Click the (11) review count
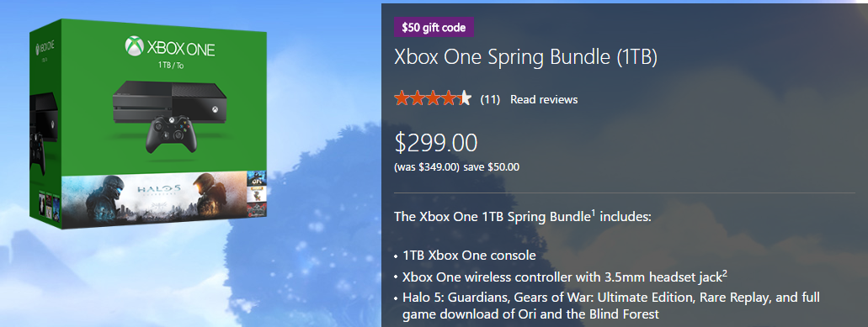Viewport: 868px width, 327px height. click(490, 99)
